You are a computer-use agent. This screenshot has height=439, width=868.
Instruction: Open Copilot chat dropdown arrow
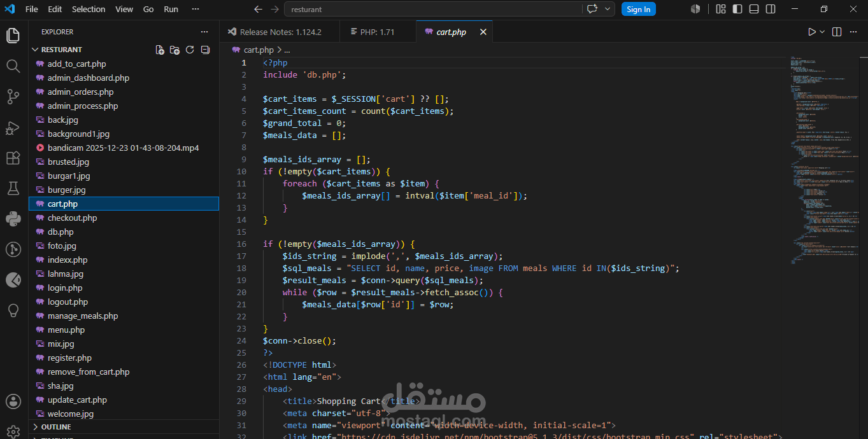608,9
